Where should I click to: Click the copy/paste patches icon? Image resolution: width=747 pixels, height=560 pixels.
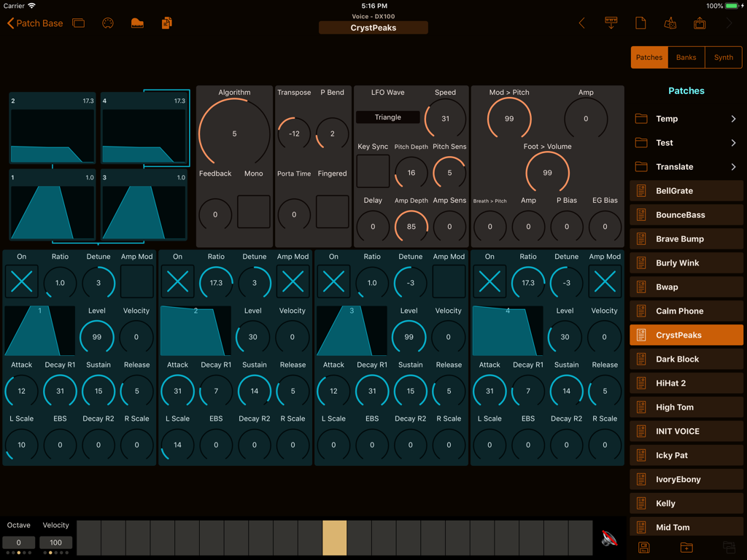click(166, 23)
